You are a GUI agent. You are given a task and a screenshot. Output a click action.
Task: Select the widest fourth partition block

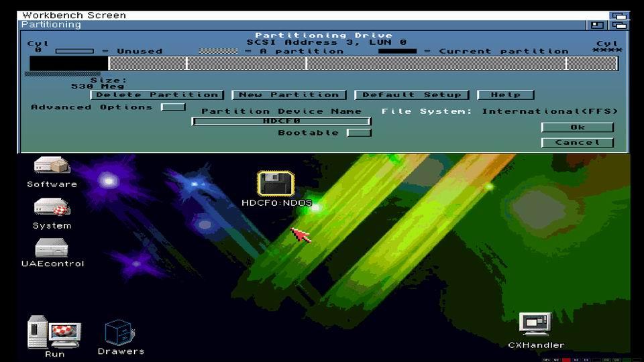(x=436, y=64)
